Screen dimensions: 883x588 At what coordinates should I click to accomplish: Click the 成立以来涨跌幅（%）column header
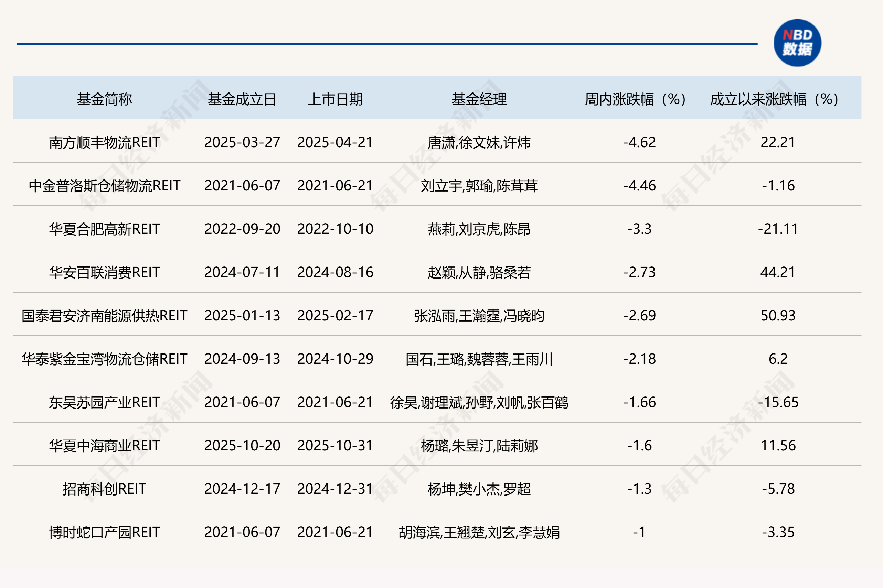[774, 99]
